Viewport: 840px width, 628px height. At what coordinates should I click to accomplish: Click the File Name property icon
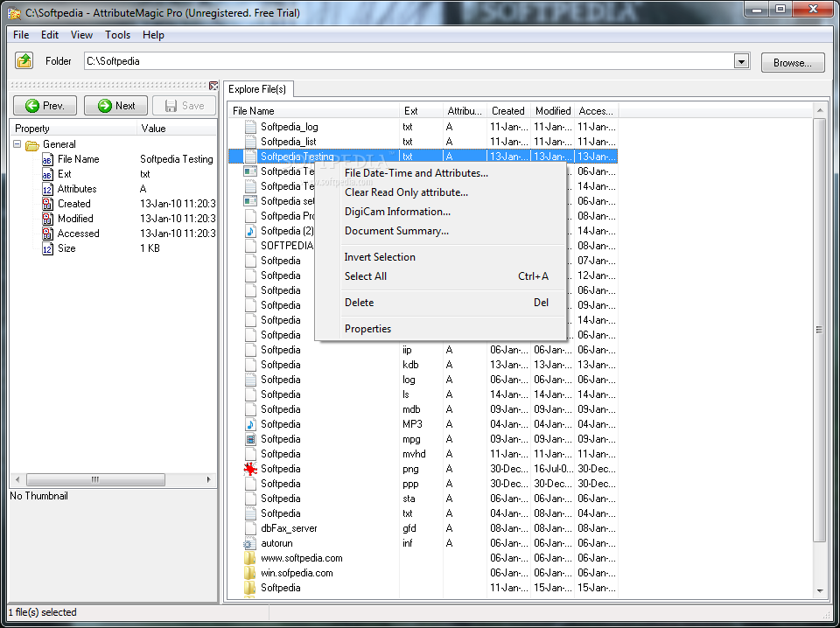(47, 159)
